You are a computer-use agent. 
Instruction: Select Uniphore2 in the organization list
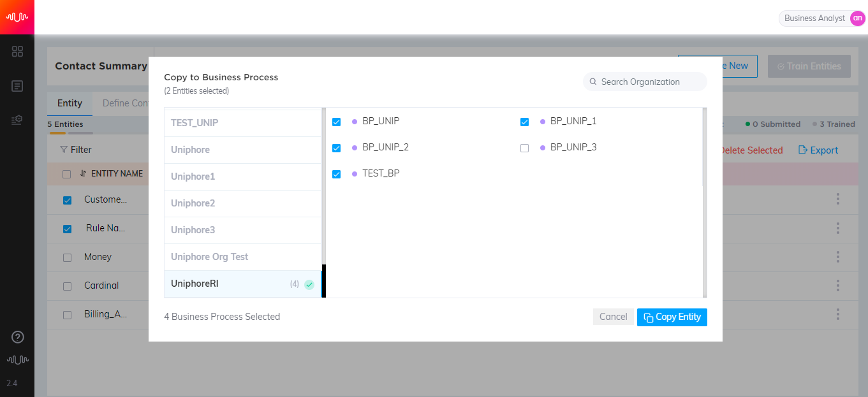[x=242, y=203]
